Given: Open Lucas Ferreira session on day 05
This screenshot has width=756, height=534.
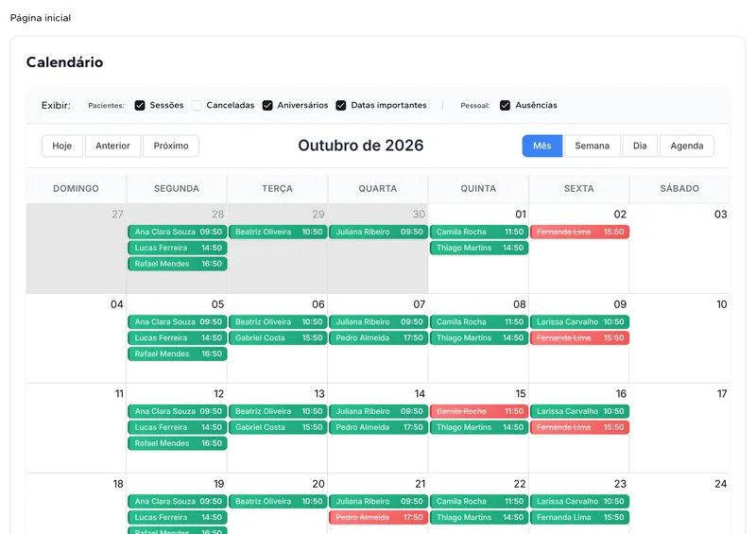Looking at the screenshot, I should [x=178, y=337].
